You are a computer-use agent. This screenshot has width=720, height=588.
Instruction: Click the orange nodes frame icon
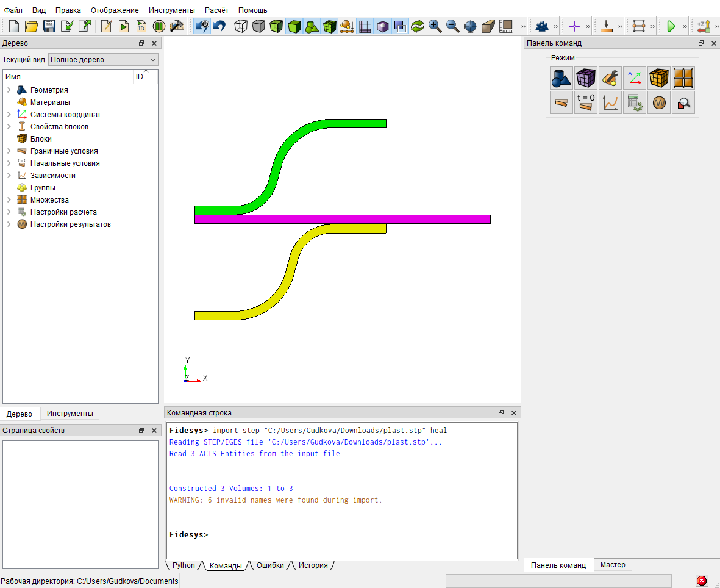pos(639,26)
